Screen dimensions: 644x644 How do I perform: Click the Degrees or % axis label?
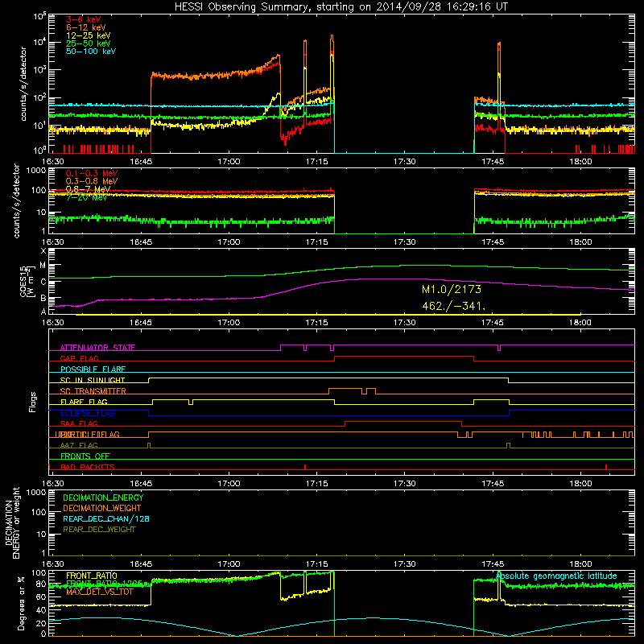point(22,604)
